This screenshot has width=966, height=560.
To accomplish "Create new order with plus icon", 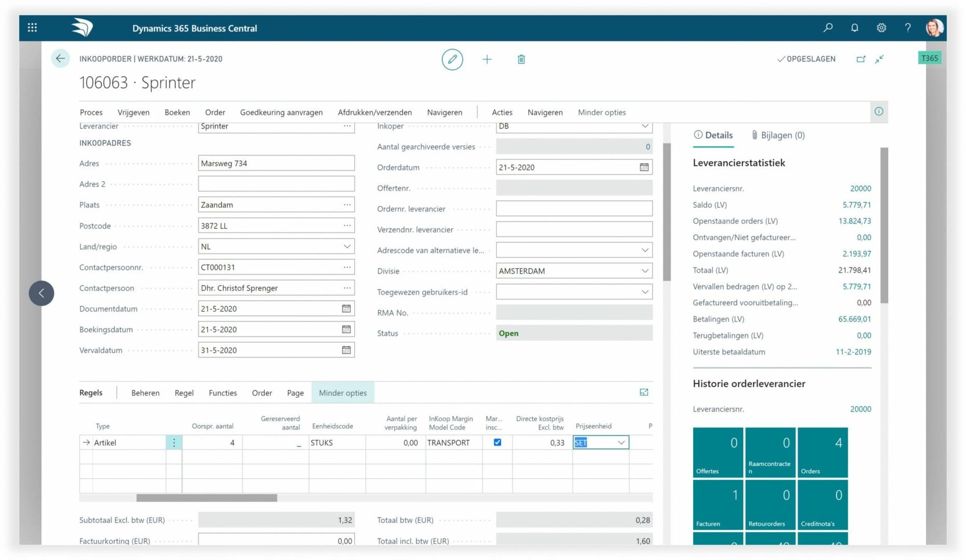I will (x=487, y=59).
